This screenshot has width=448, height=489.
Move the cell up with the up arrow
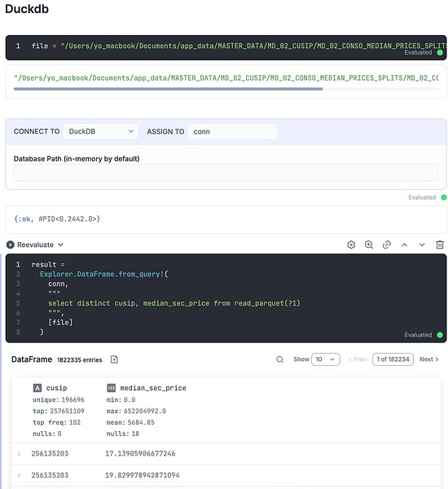click(404, 244)
